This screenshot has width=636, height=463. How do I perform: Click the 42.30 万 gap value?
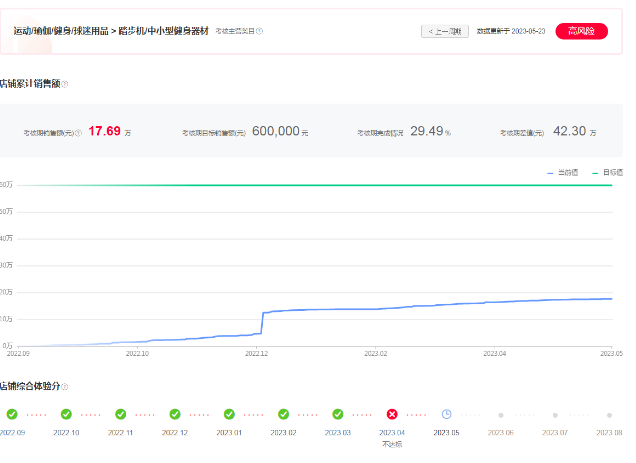pos(574,131)
